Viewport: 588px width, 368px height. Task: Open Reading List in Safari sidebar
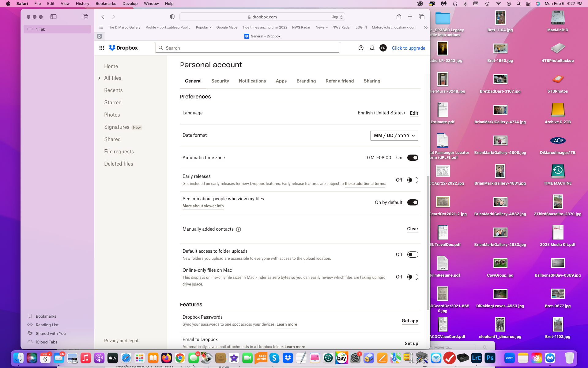point(47,325)
